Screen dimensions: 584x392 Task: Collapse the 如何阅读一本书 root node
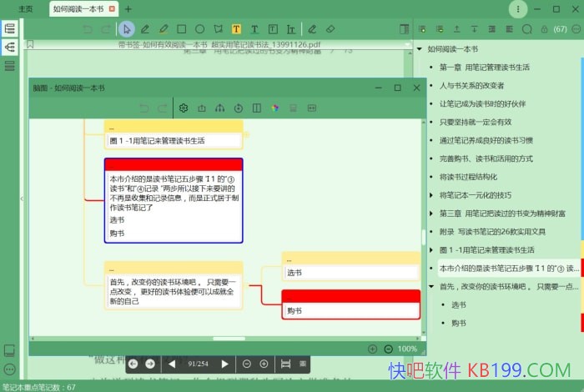point(420,48)
